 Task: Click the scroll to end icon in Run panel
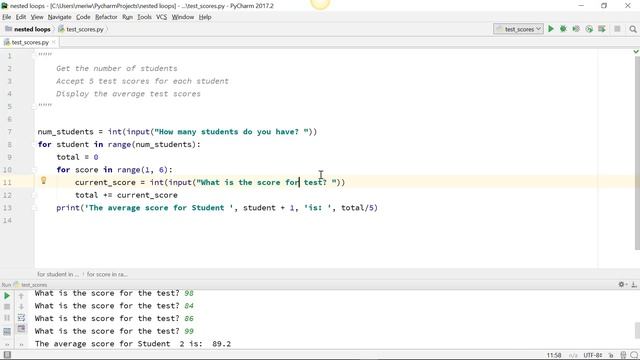[21, 329]
